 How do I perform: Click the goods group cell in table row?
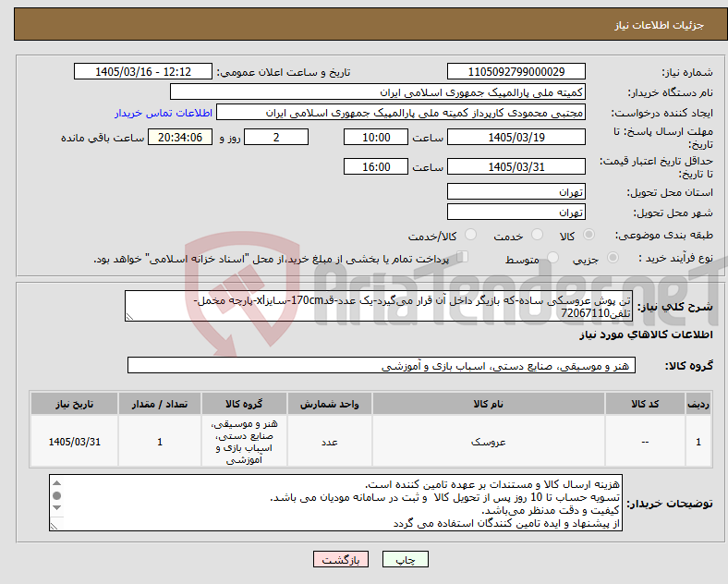[244, 442]
